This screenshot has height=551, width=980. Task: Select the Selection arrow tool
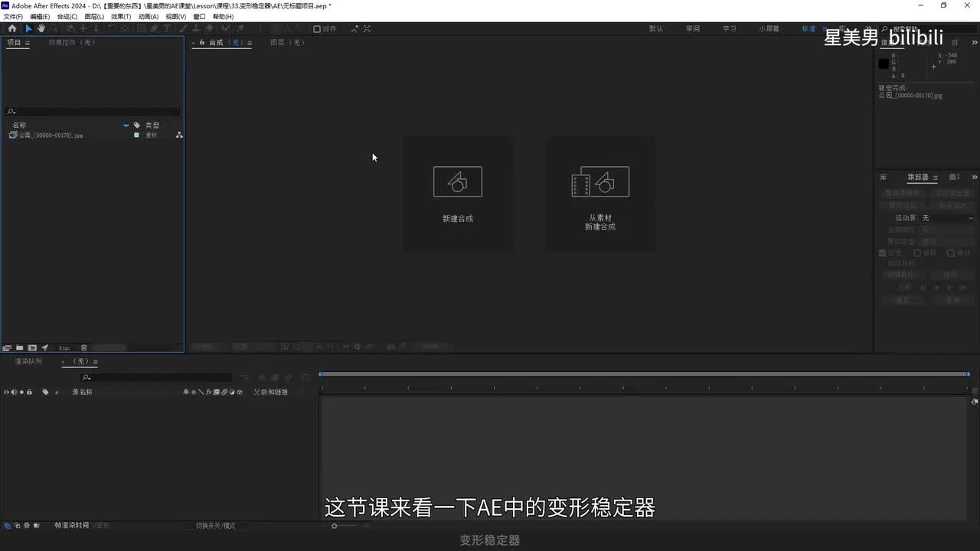point(28,28)
